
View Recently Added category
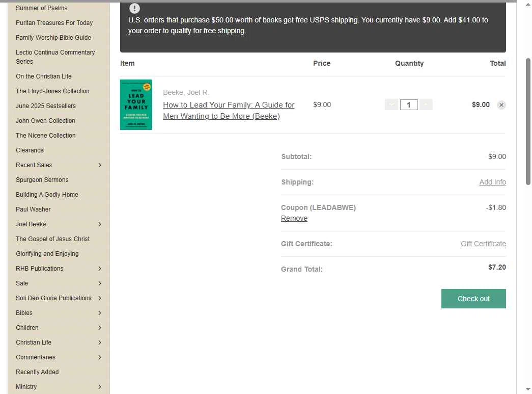37,372
